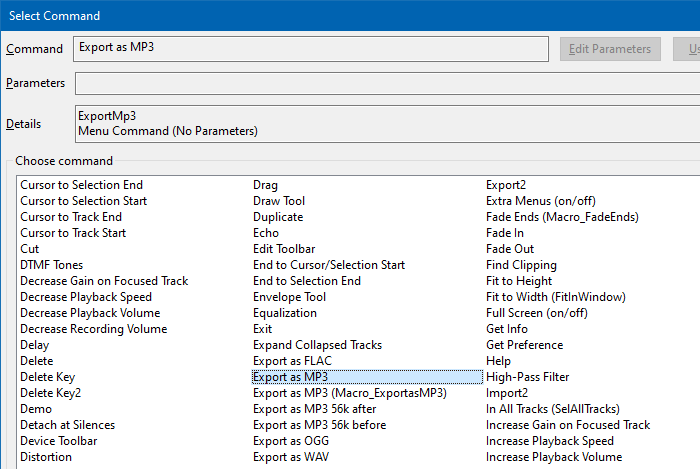Select the Duplicate command
700x469 pixels.
[278, 217]
